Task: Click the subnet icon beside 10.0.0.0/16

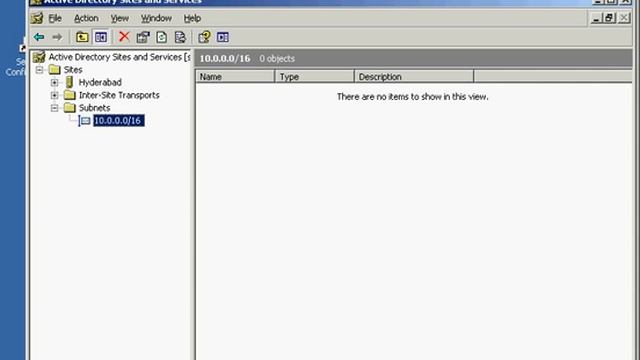Action: pos(85,120)
